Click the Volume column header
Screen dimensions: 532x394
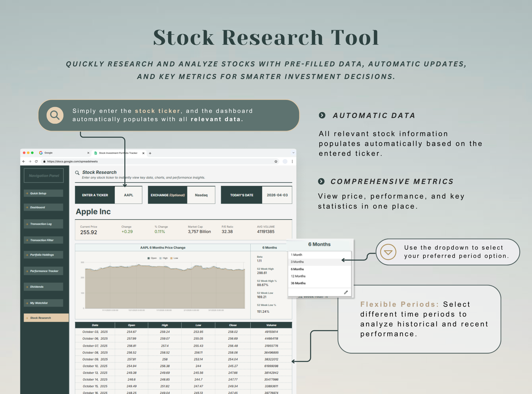click(x=271, y=325)
